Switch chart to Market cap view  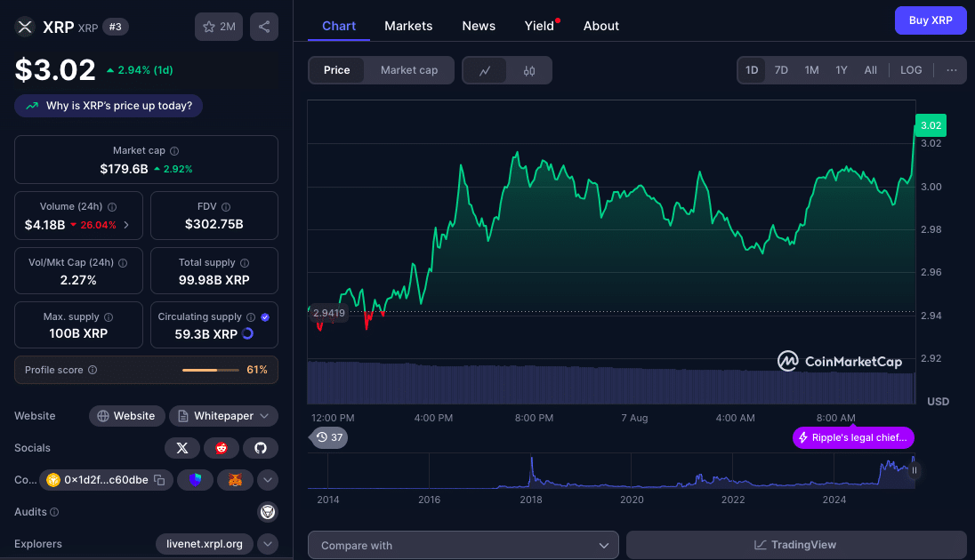click(x=409, y=70)
